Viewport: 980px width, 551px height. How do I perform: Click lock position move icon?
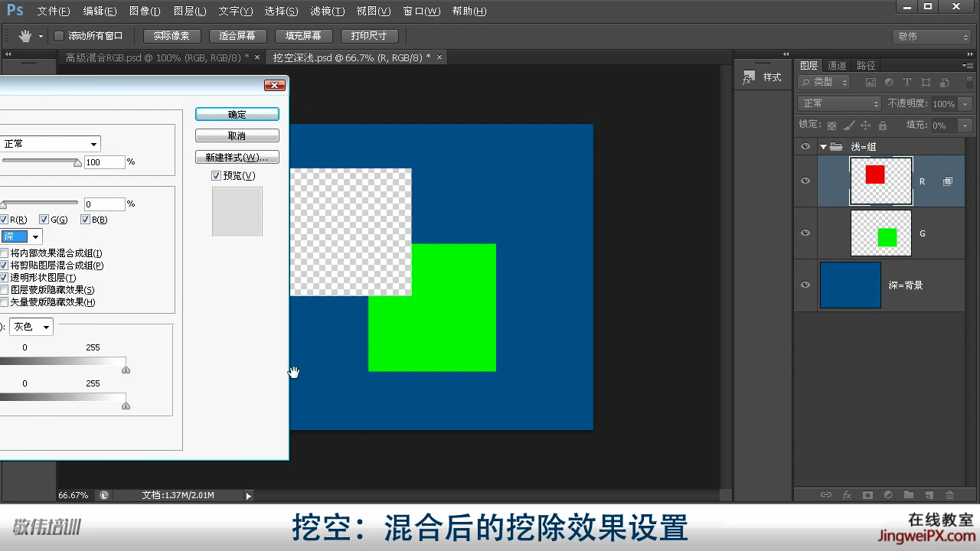pyautogui.click(x=866, y=126)
